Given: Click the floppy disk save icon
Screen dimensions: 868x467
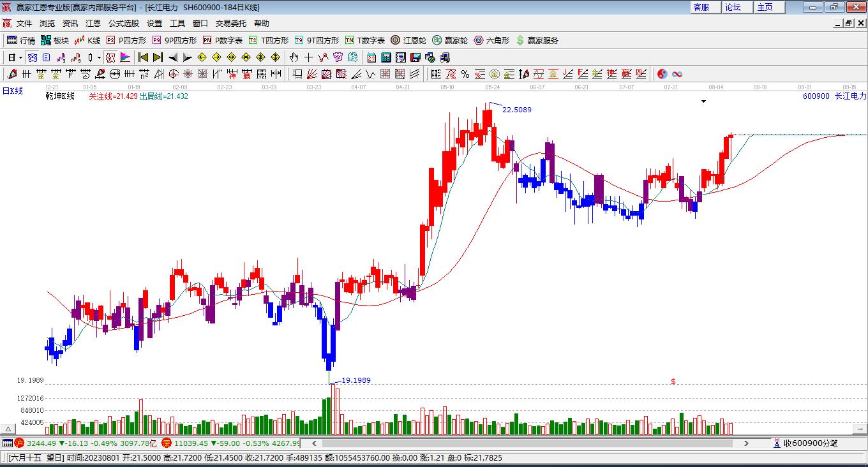Looking at the screenshot, I should (415, 57).
